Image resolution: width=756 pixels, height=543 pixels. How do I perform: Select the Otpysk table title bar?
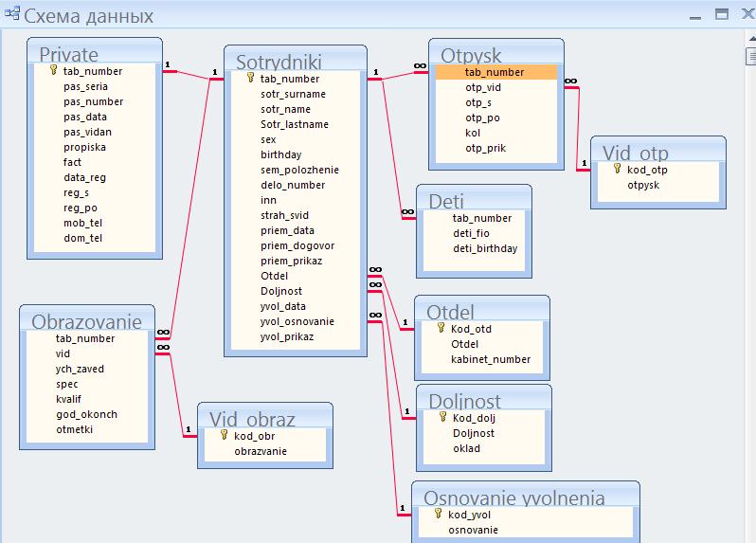(496, 52)
